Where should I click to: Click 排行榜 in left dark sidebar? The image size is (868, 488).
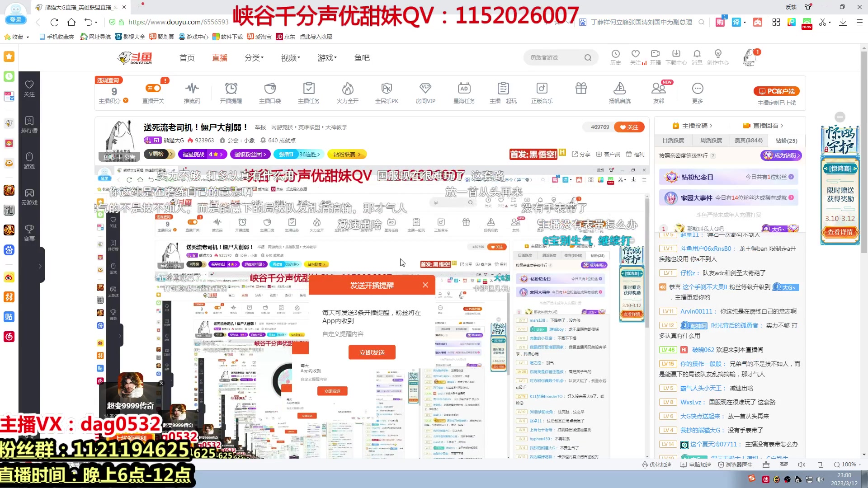(x=29, y=124)
